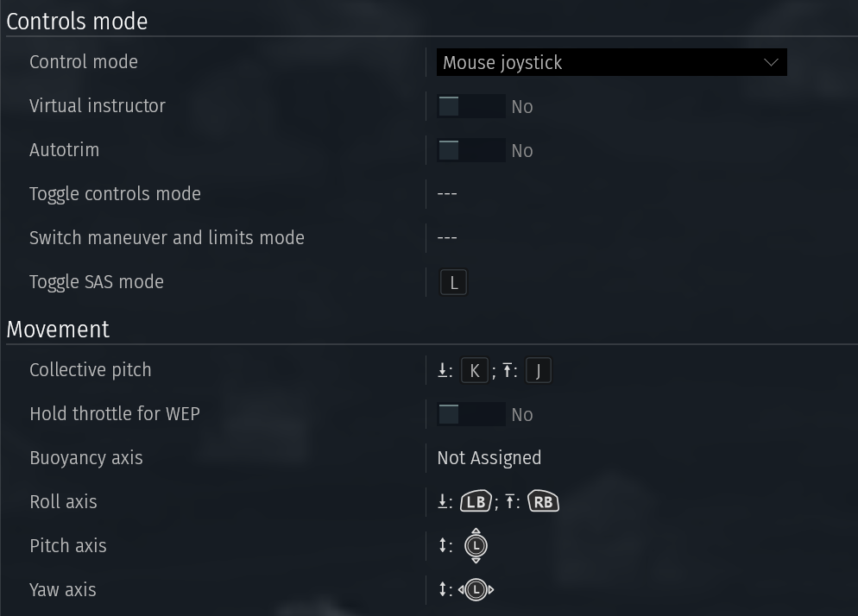The width and height of the screenshot is (858, 616).
Task: Click the chevron arrow of Mouse joystick combo box
Action: tap(771, 62)
